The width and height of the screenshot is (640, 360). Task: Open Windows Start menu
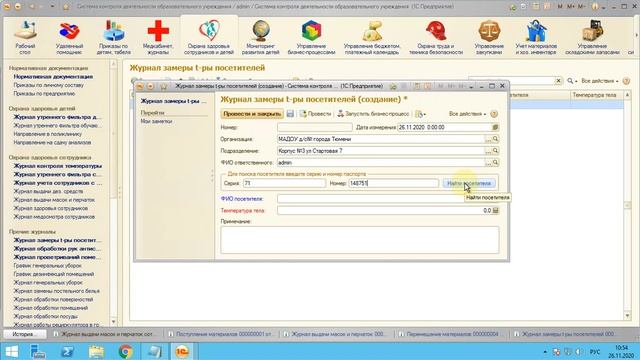(11, 351)
